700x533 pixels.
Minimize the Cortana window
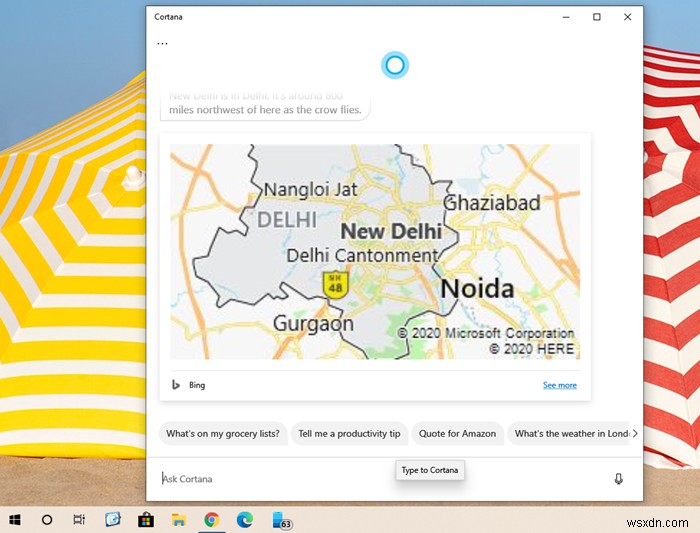[566, 17]
